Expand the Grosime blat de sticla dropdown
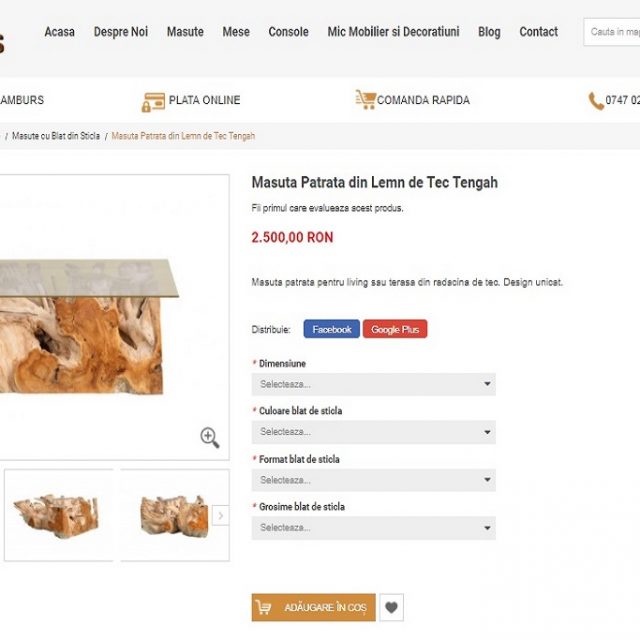Viewport: 640px width, 640px height. [x=373, y=528]
